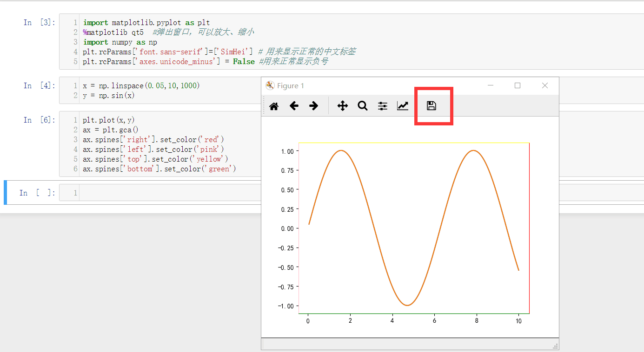Maximize the Figure 1 window
The image size is (644, 352).
(518, 85)
